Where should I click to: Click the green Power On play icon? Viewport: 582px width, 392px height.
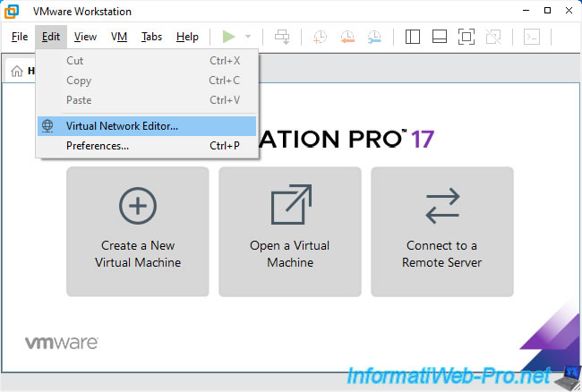[228, 37]
